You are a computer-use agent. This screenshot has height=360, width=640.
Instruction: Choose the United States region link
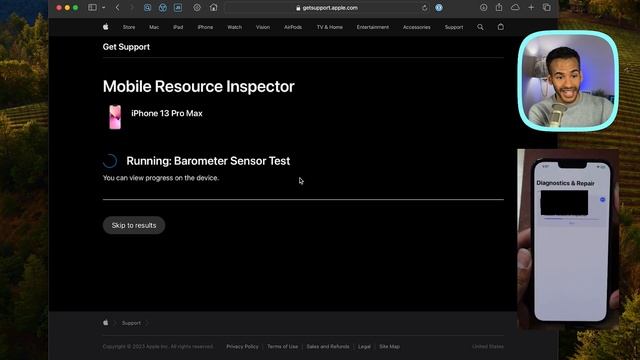click(488, 347)
